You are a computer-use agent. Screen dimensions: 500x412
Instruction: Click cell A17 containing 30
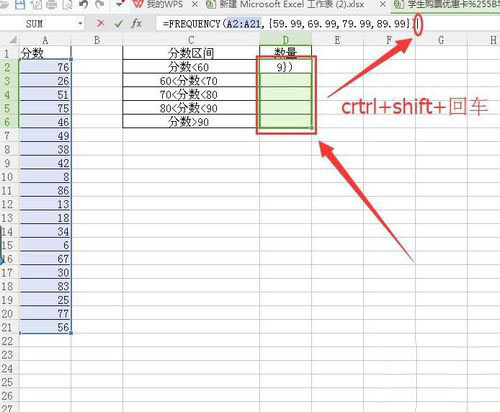click(45, 272)
